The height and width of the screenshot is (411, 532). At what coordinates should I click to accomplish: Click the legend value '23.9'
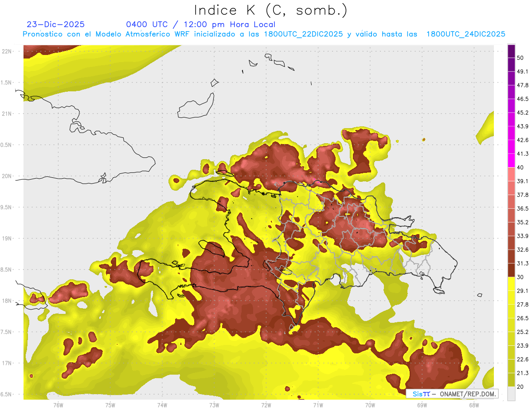click(523, 346)
